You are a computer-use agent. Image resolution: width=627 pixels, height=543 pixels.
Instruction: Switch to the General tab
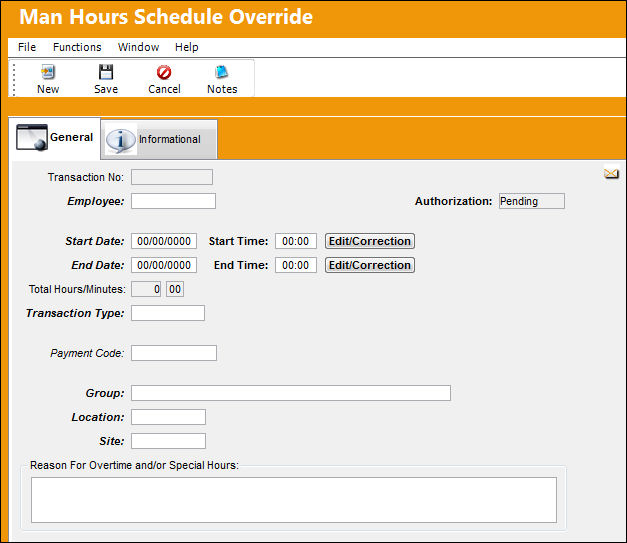55,138
